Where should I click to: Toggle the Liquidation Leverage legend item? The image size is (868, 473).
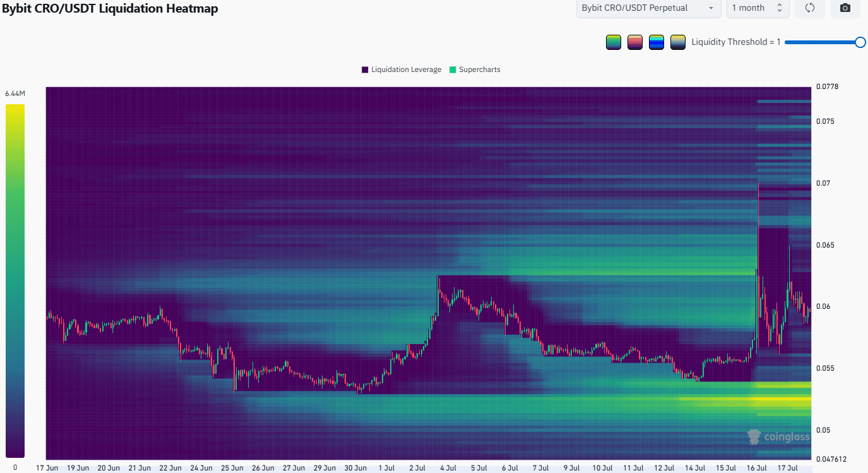pos(401,69)
